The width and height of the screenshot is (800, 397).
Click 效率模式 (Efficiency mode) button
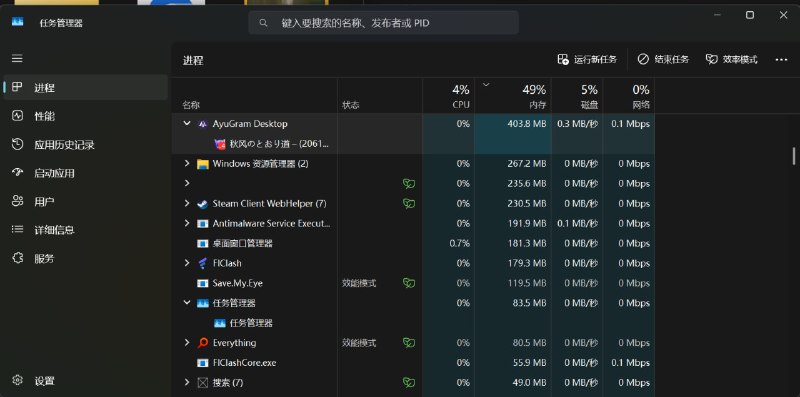[x=732, y=60]
